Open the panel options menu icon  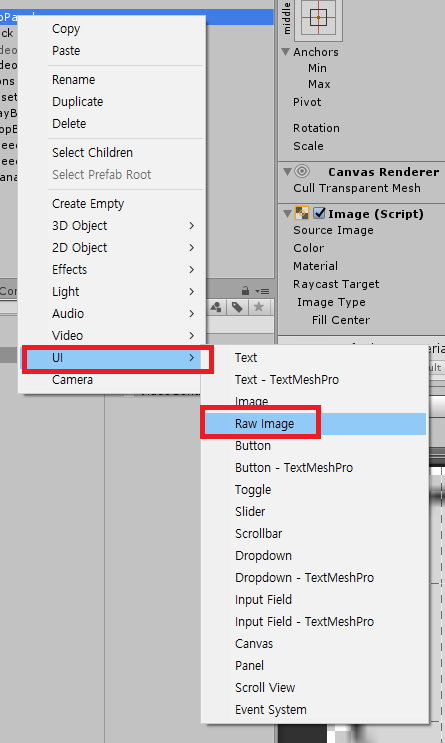pos(262,291)
